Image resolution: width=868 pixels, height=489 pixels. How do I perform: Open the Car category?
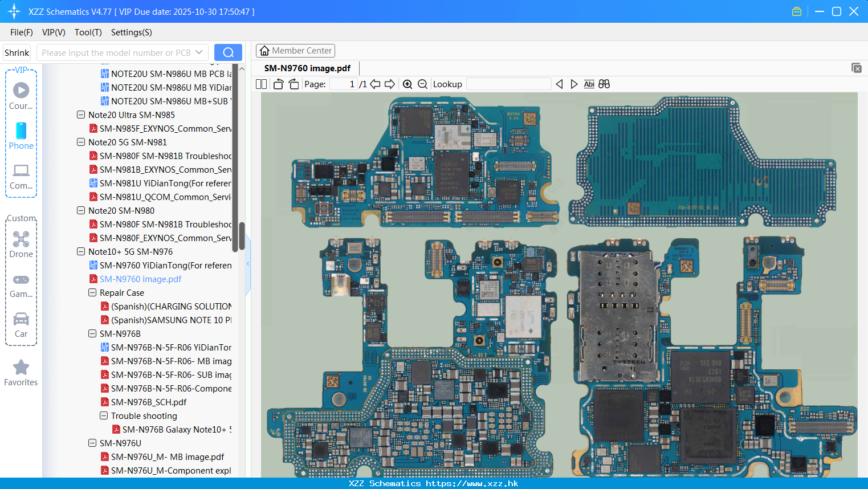pos(21,325)
